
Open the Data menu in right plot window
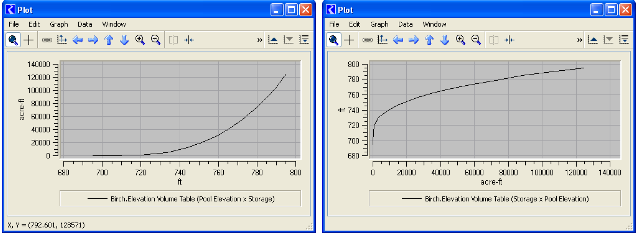coord(405,24)
